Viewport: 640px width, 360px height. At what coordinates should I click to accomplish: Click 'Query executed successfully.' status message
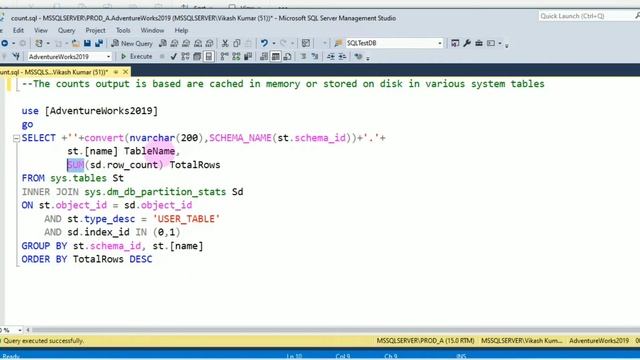pyautogui.click(x=43, y=341)
